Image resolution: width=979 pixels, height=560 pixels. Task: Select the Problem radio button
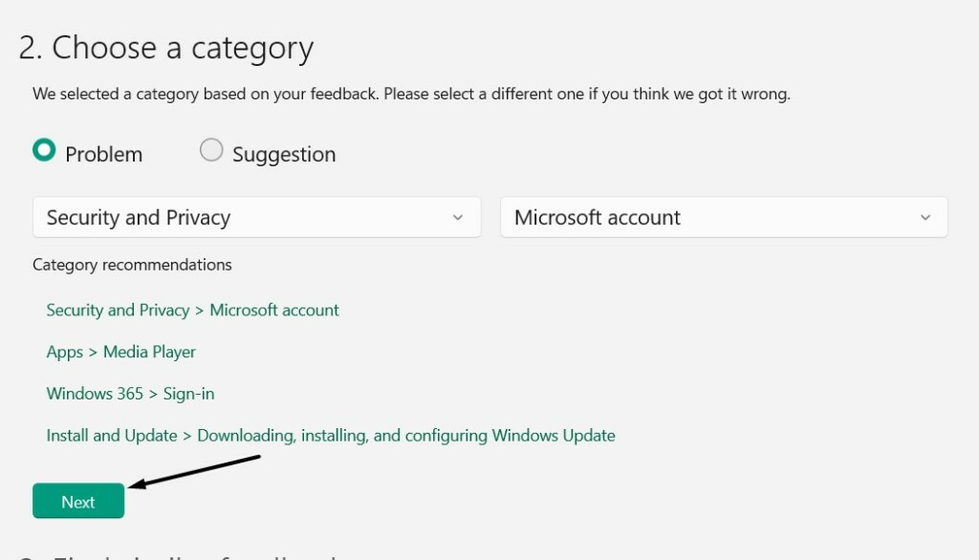(x=44, y=151)
